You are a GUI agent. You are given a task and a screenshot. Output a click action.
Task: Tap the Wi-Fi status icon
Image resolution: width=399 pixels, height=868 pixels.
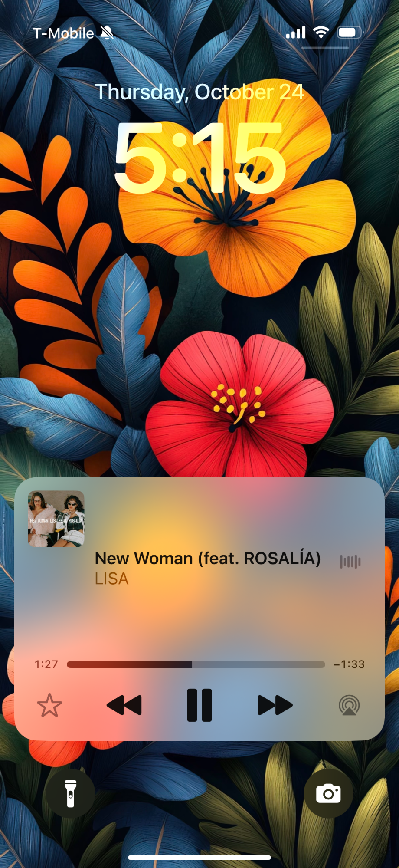tap(321, 33)
